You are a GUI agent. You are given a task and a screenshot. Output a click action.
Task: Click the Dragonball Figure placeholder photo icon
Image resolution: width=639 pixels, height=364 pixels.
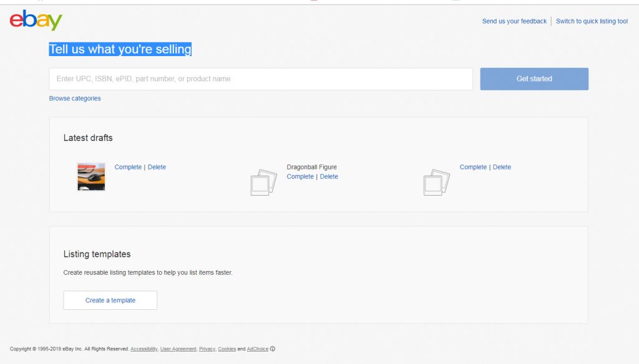tap(263, 183)
